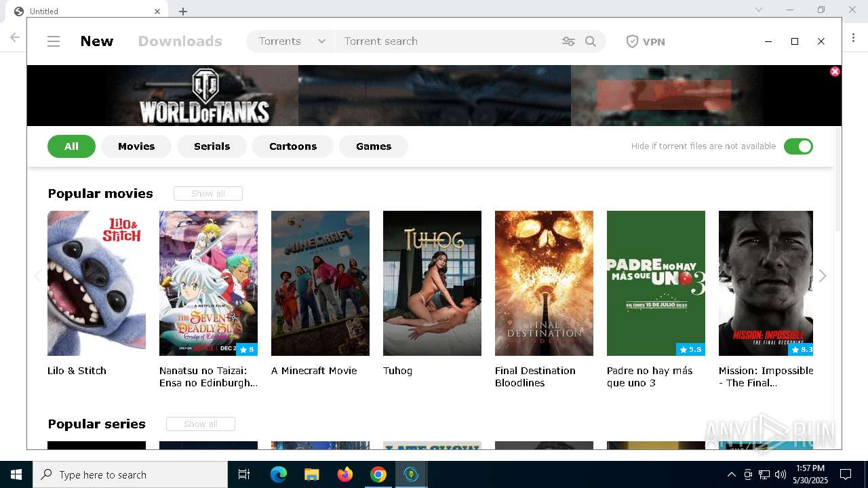The height and width of the screenshot is (488, 868).
Task: Switch to the Downloads tab
Action: click(180, 41)
